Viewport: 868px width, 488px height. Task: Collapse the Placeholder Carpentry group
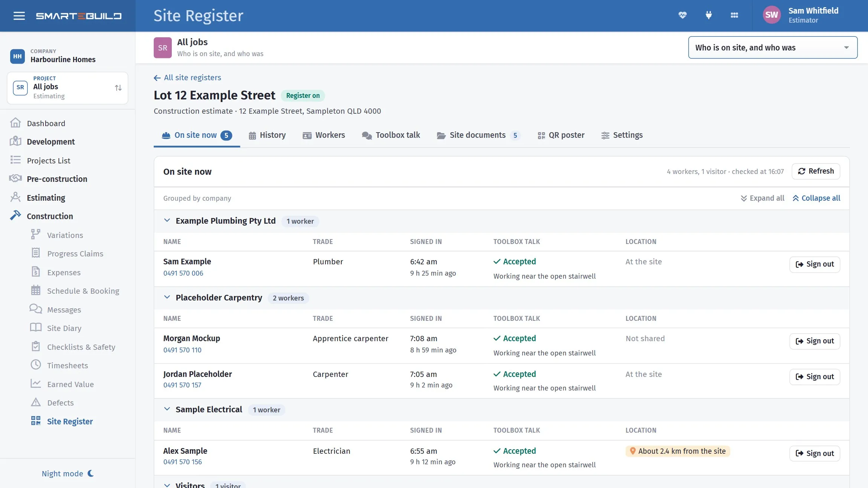point(167,297)
